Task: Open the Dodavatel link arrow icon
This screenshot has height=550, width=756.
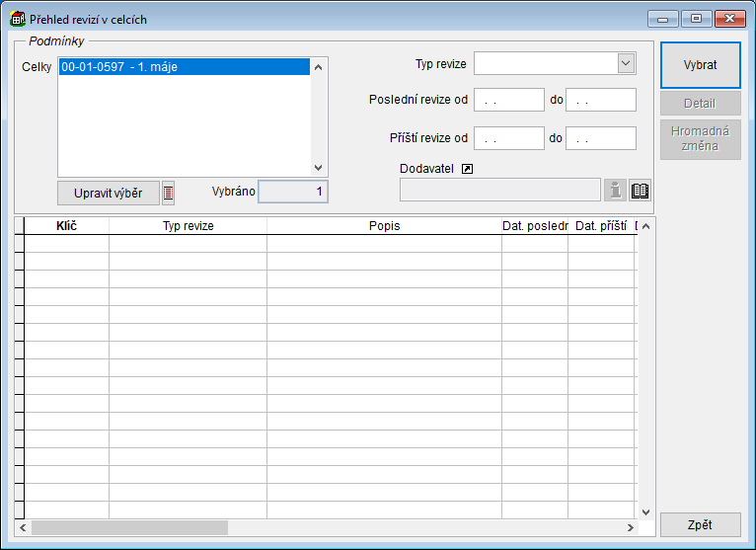Action: point(468,169)
